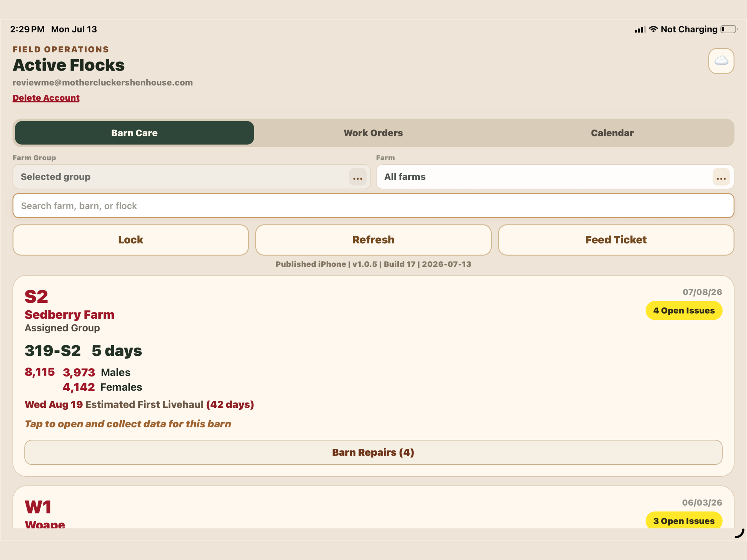Tap the 3 Open Issues badge
Screen dimensions: 747x560
684,520
